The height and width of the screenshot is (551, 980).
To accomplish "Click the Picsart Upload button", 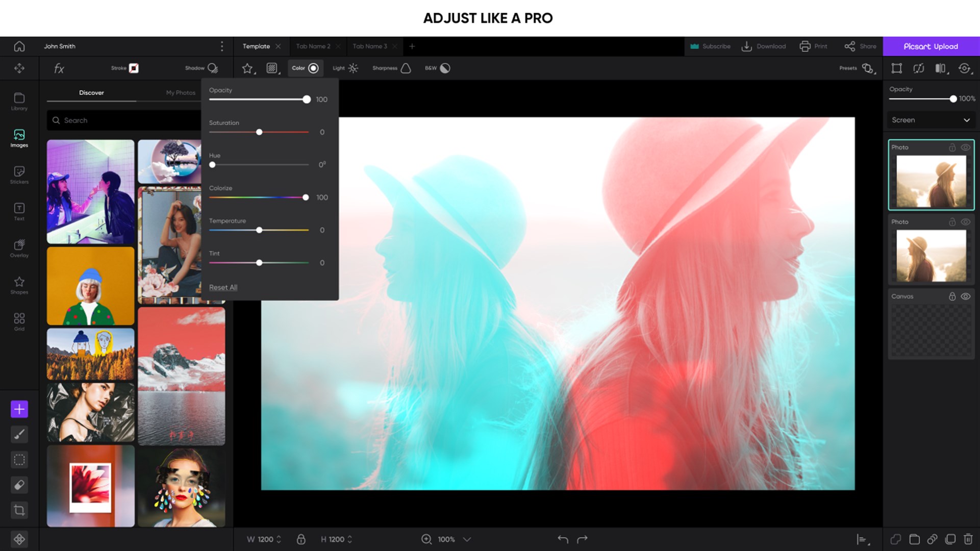I will (932, 46).
